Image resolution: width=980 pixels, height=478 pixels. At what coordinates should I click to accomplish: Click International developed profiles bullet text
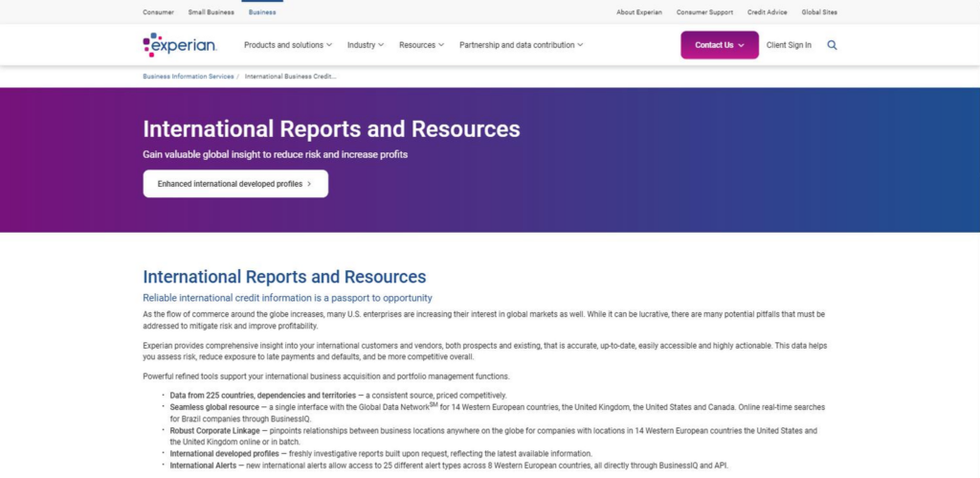[x=381, y=454]
